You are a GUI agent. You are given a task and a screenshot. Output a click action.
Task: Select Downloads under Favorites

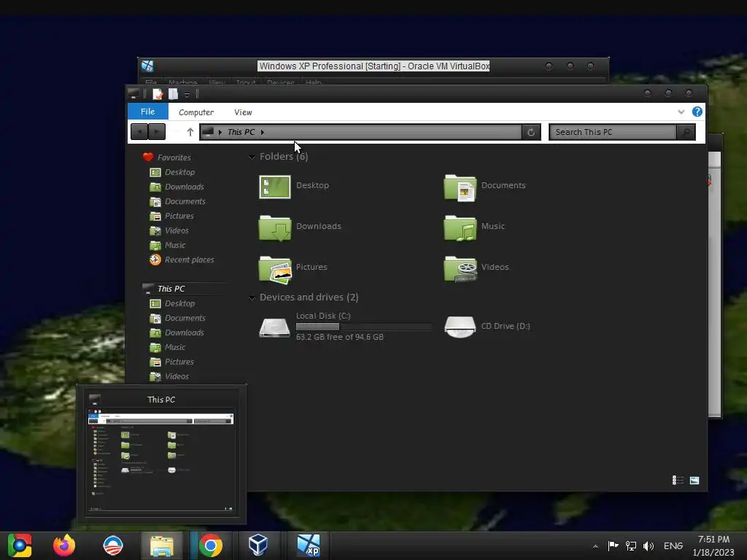point(177,187)
